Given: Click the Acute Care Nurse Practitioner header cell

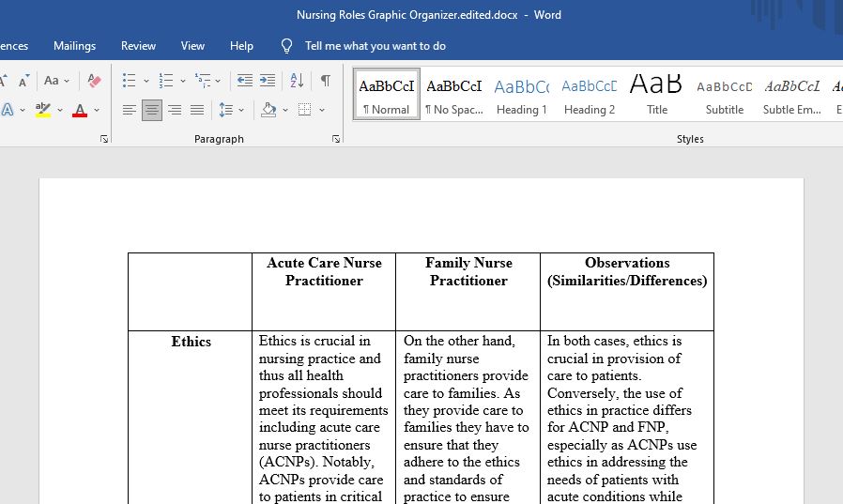Looking at the screenshot, I should click(324, 292).
